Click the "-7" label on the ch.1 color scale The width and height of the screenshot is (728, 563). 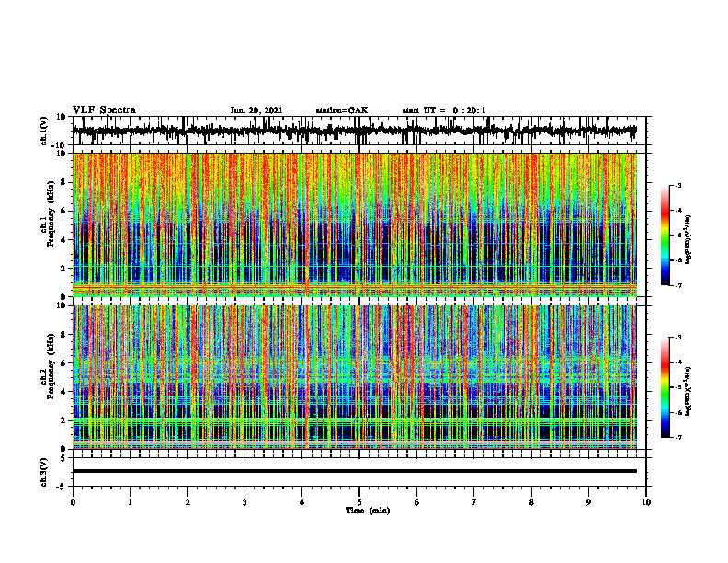(678, 285)
